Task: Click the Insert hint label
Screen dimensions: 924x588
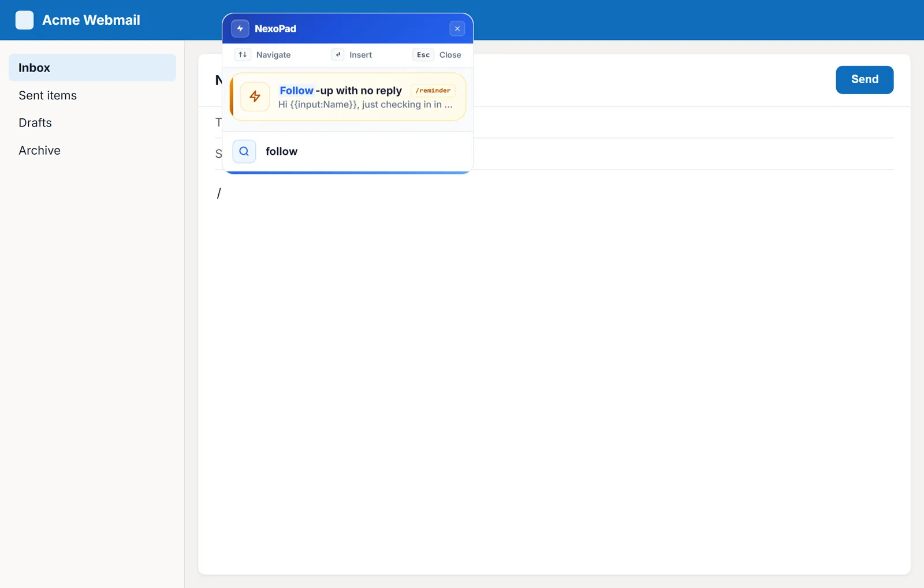Action: tap(360, 55)
